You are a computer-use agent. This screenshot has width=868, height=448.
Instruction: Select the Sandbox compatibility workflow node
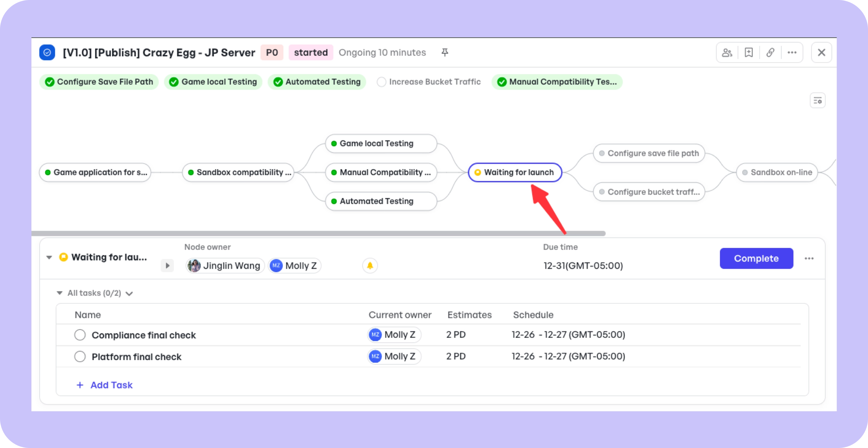pyautogui.click(x=238, y=172)
